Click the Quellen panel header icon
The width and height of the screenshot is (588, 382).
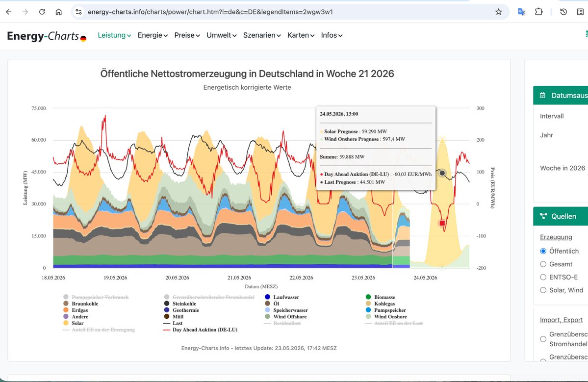[543, 216]
